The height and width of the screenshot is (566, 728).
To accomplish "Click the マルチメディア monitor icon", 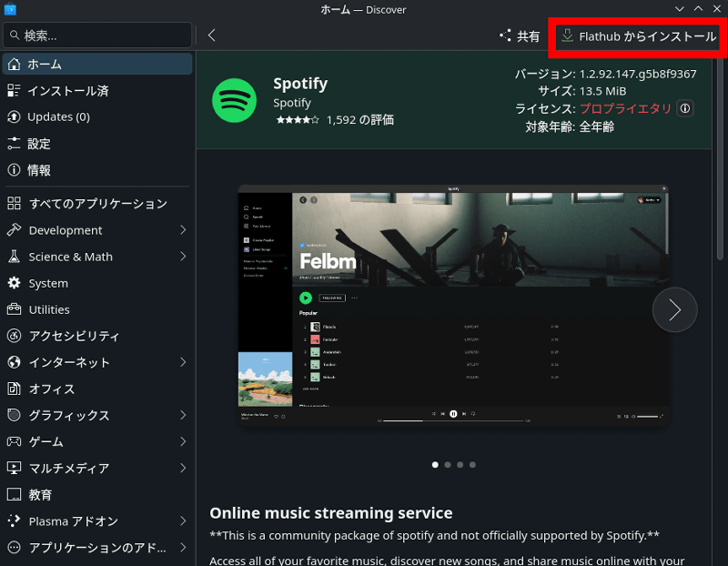I will [x=14, y=468].
